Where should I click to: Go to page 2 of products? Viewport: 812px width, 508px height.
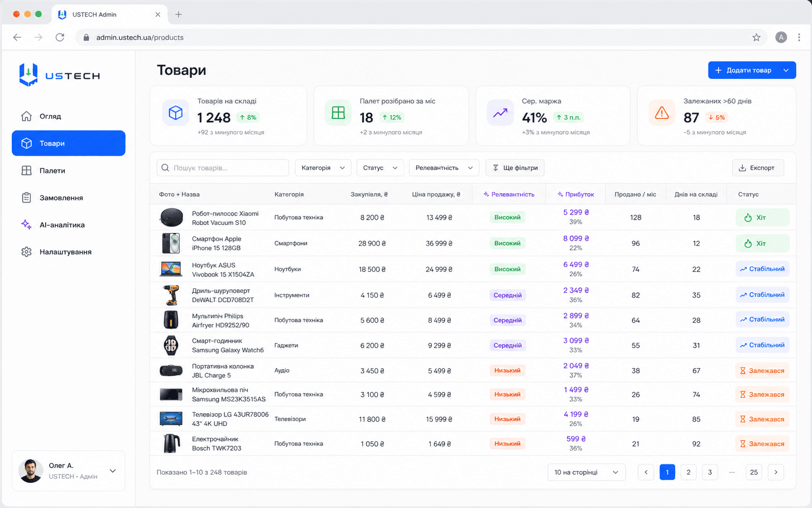click(689, 472)
